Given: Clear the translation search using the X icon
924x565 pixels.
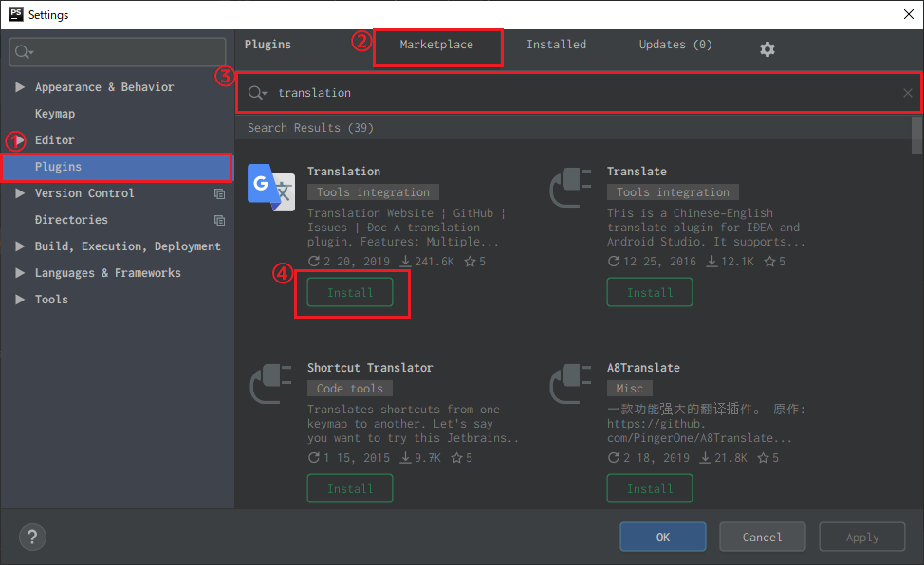Looking at the screenshot, I should point(907,92).
